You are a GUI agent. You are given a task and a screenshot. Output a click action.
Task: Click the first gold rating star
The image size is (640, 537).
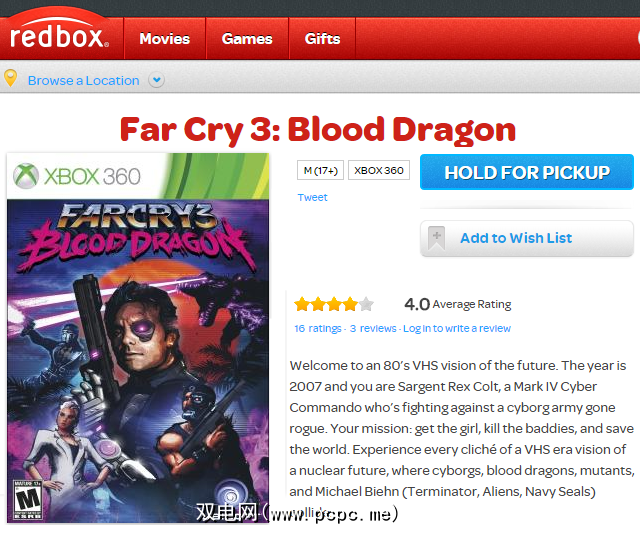(x=302, y=304)
